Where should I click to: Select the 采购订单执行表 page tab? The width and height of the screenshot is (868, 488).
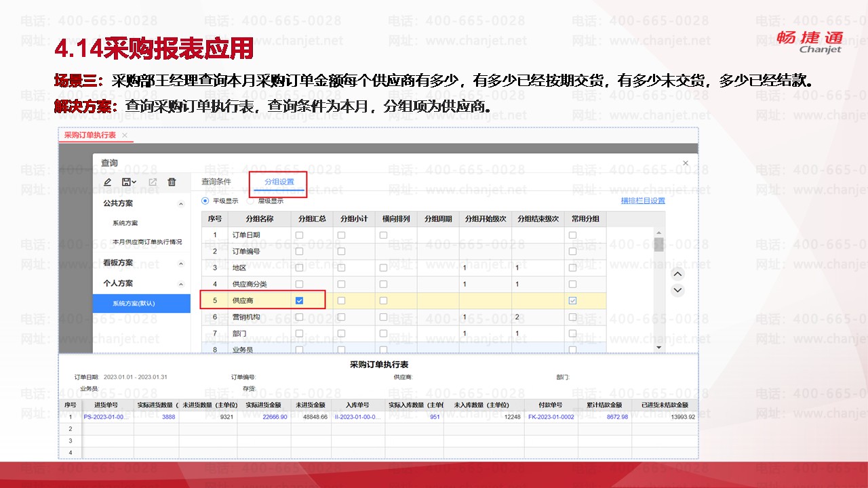tap(90, 136)
